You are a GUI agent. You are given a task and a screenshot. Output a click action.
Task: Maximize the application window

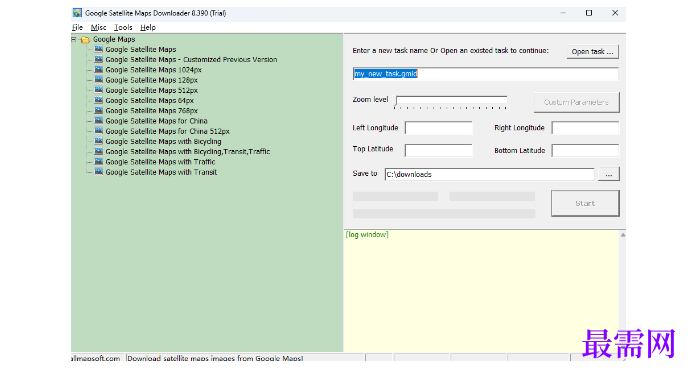pyautogui.click(x=589, y=13)
